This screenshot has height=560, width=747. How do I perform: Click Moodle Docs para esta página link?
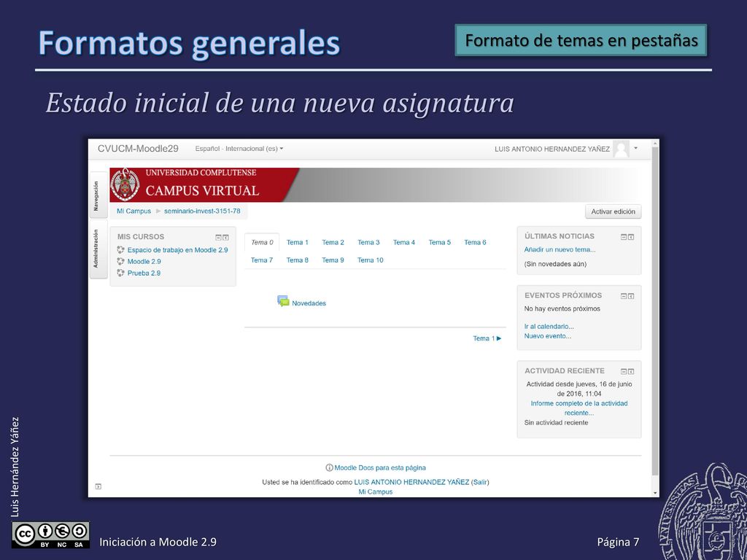tap(380, 468)
